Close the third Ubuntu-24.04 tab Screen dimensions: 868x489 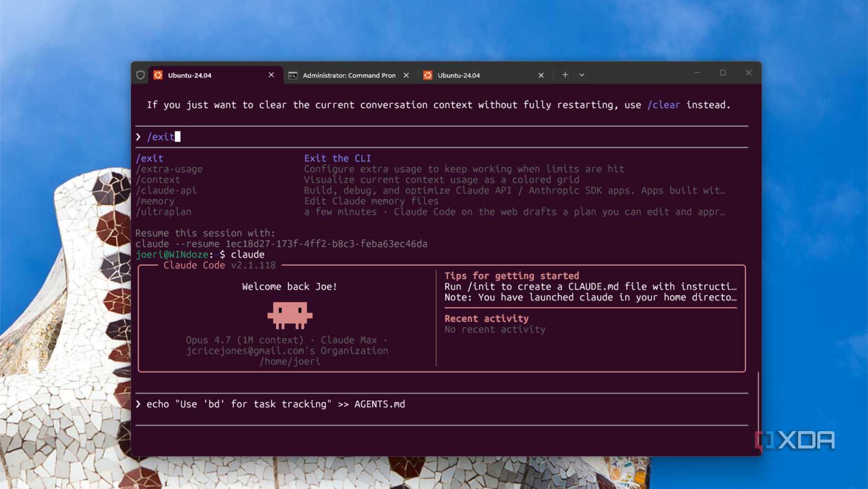tap(541, 75)
